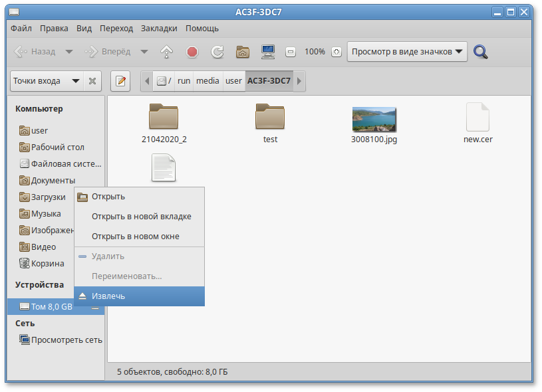Click the 'user' path breadcrumb button

[233, 81]
